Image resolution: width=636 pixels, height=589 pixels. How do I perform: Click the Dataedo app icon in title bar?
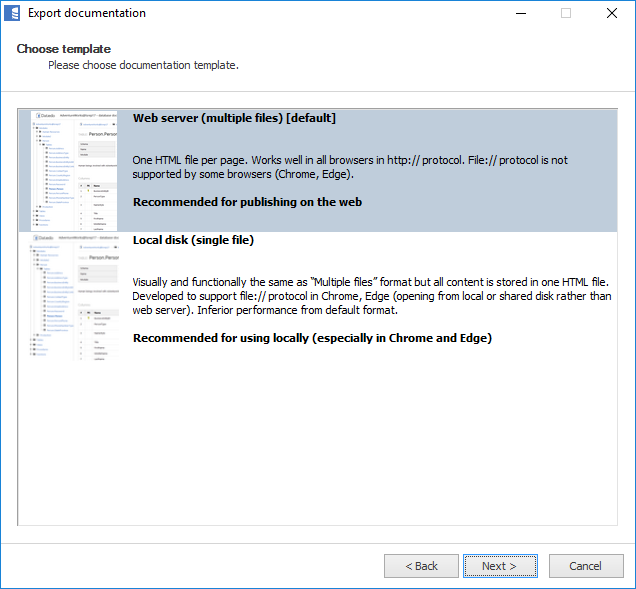point(14,14)
